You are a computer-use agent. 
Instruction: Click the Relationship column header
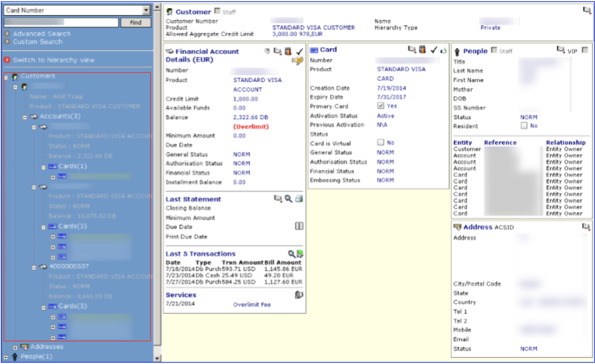[566, 142]
